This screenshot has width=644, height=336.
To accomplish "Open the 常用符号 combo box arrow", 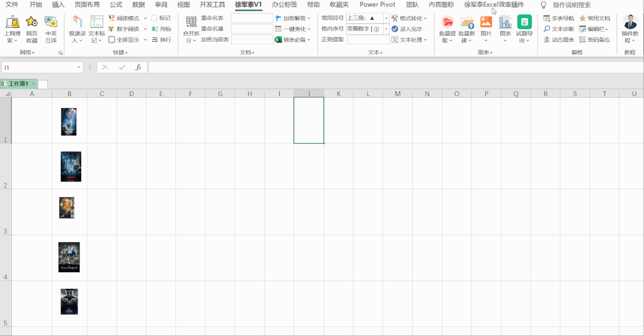I will [386, 18].
